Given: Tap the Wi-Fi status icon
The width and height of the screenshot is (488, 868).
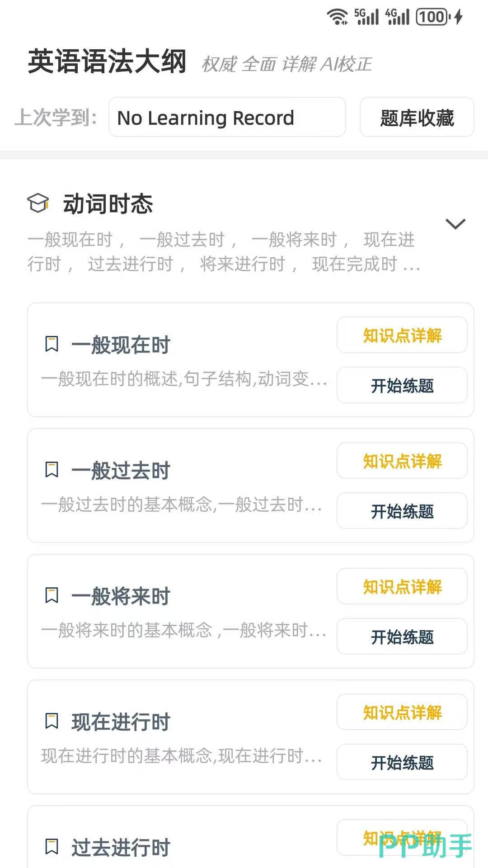Looking at the screenshot, I should (x=337, y=17).
